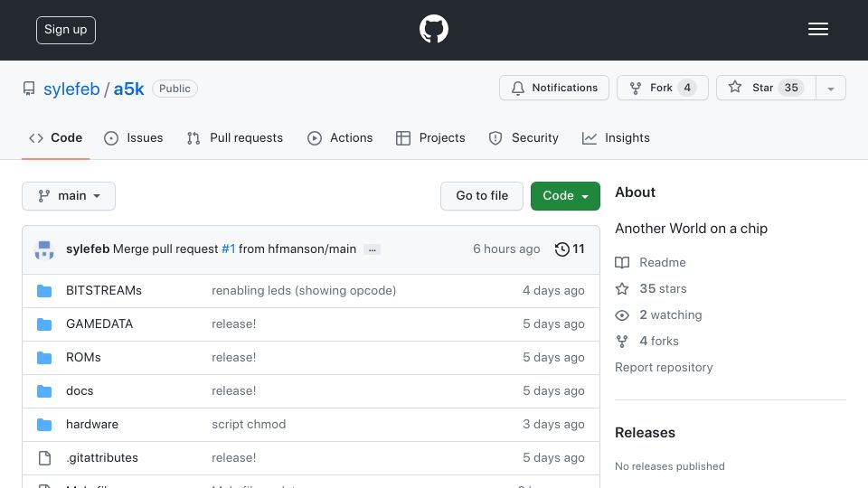Screen dimensions: 868x488
Task: Click the Readme book icon
Action: point(622,262)
